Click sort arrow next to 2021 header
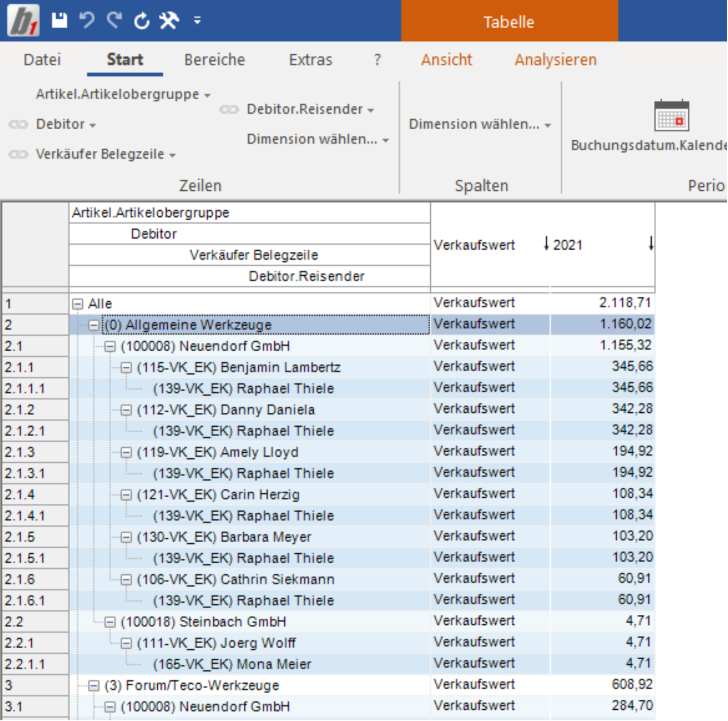The image size is (728, 721). tap(651, 244)
